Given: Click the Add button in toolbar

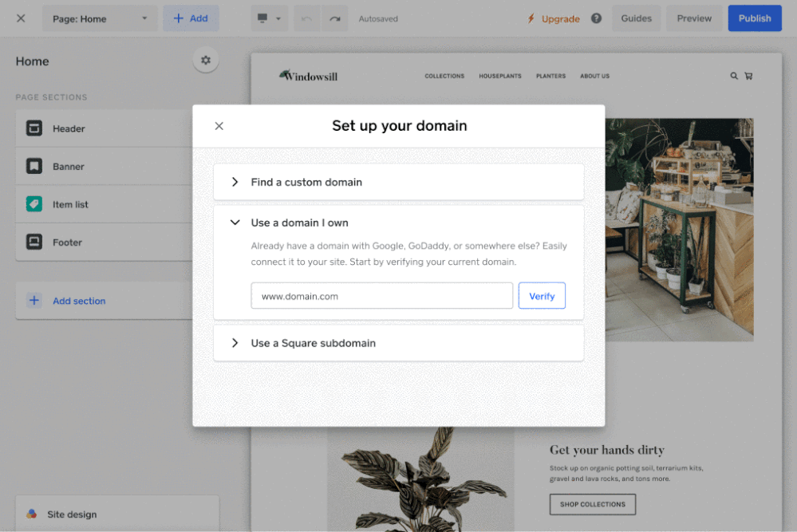Looking at the screenshot, I should tap(191, 18).
